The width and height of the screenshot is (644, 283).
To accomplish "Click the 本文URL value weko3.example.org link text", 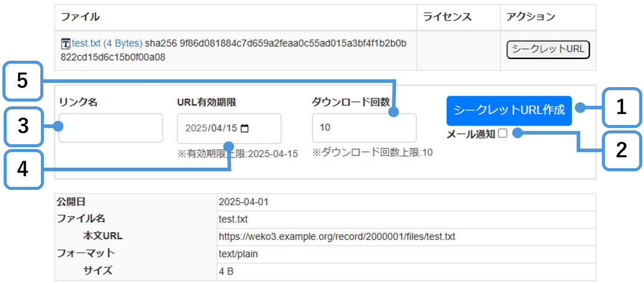I will coord(336,236).
